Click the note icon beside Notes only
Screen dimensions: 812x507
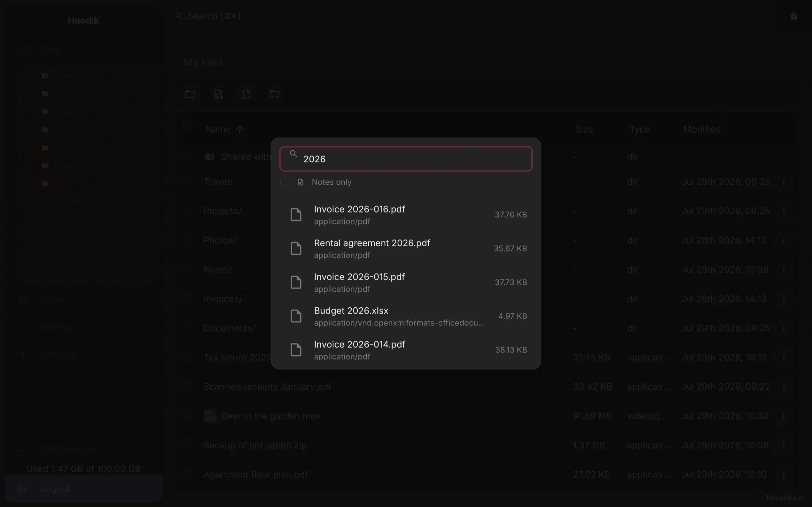coord(300,182)
